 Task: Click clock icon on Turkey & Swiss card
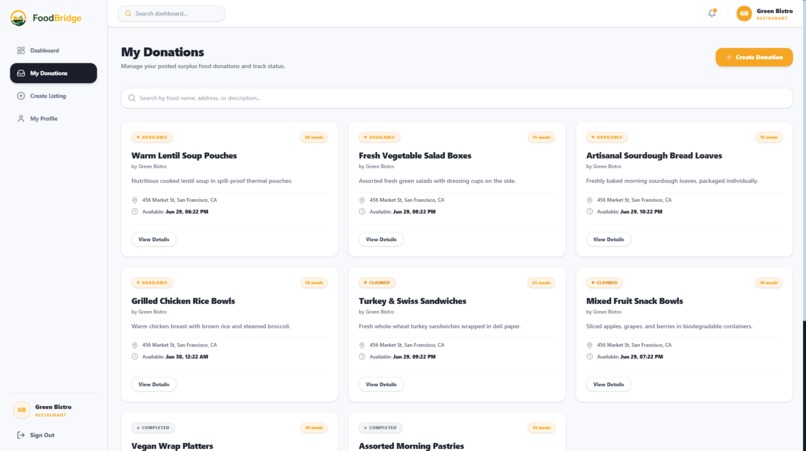click(x=362, y=356)
